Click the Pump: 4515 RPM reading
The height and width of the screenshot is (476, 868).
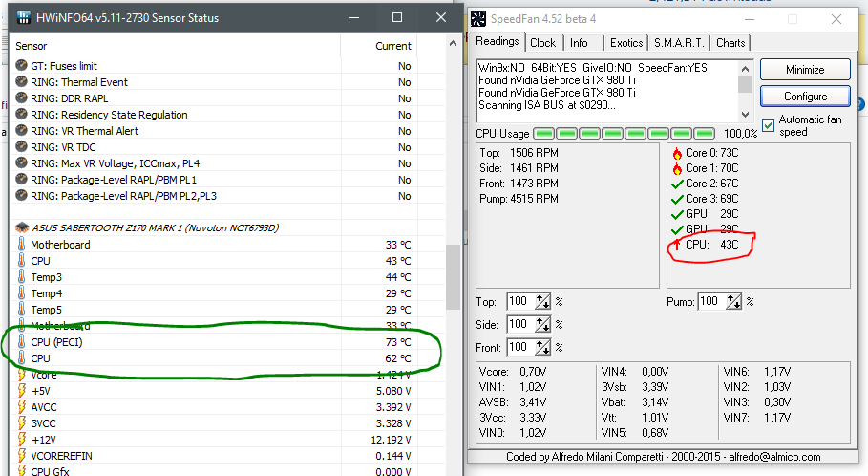(519, 199)
